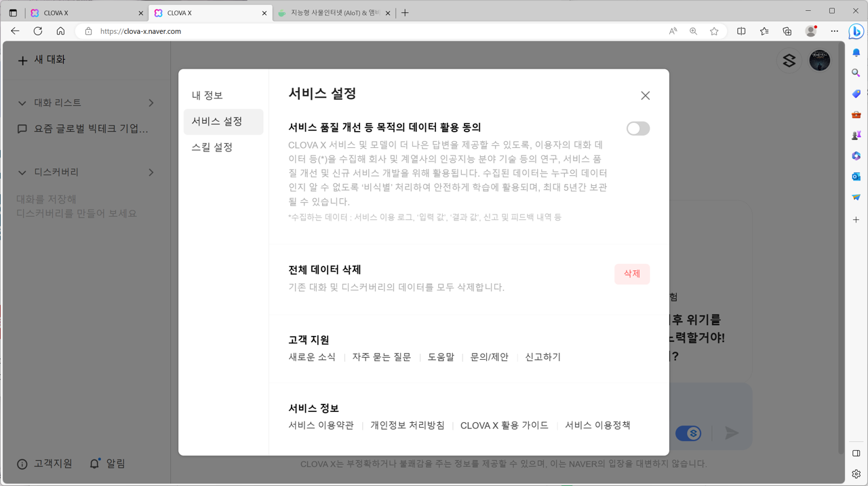This screenshot has height=486, width=868.
Task: Open sidebar Microsoft 365 icon
Action: (856, 156)
